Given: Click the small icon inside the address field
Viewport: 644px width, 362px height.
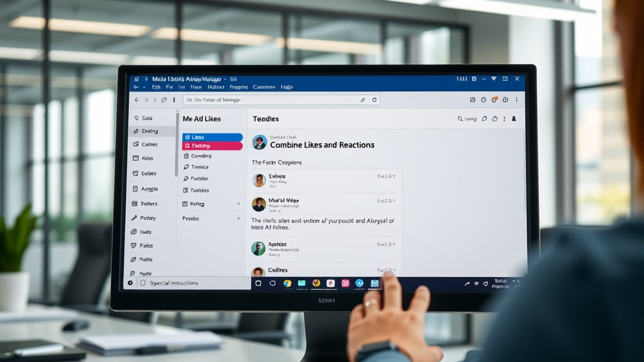Looking at the screenshot, I should [x=363, y=100].
